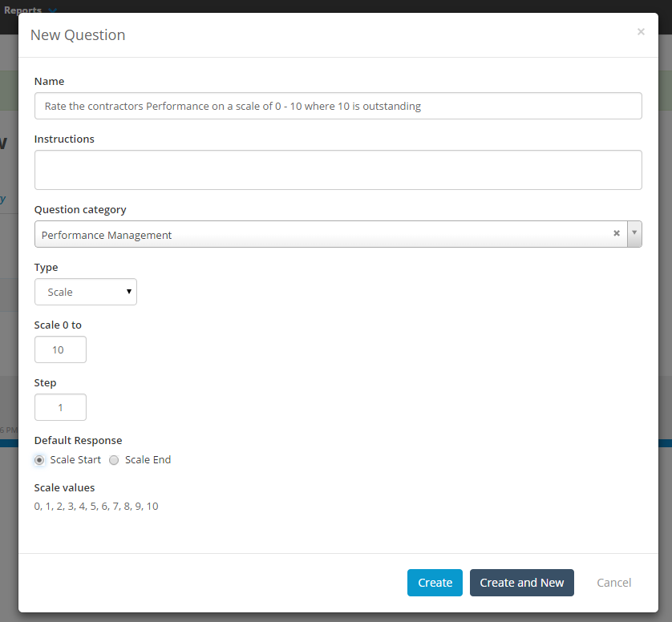Edit the Scale 0 to value field
The width and height of the screenshot is (672, 622).
tap(60, 349)
